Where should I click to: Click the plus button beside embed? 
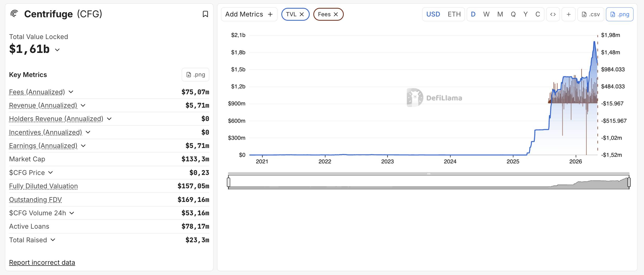568,14
